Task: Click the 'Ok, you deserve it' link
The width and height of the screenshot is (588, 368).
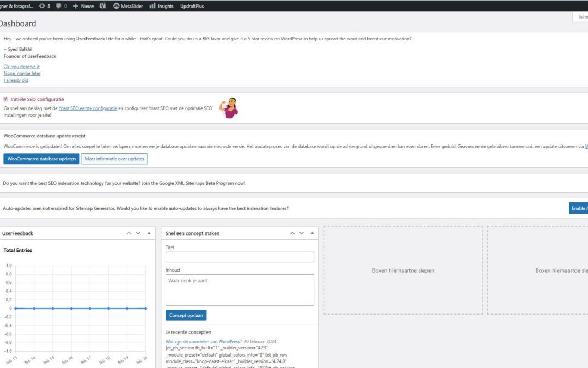Action: pyautogui.click(x=21, y=67)
